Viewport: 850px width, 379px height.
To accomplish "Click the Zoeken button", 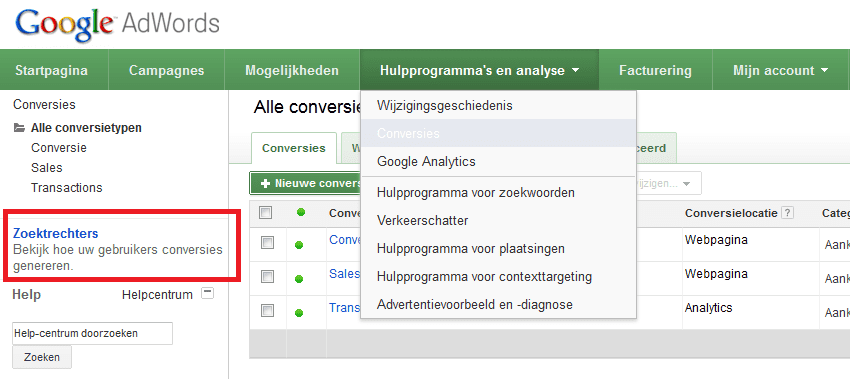I will [x=42, y=357].
